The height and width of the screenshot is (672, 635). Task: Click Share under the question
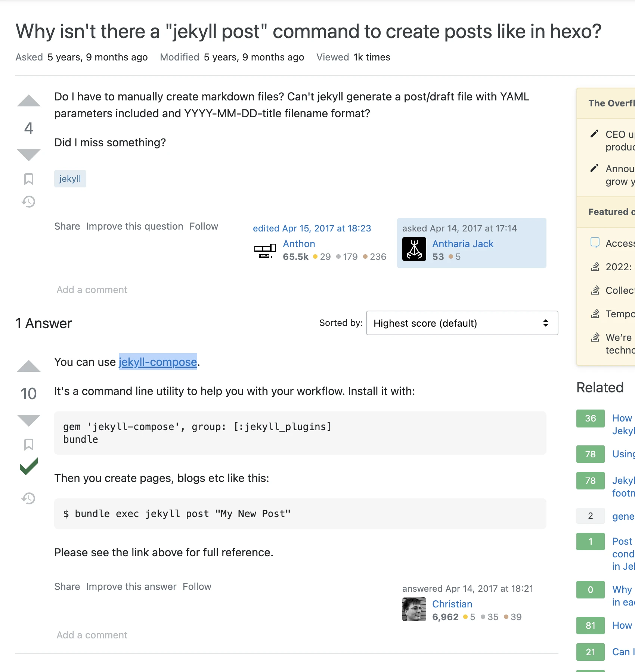point(67,227)
